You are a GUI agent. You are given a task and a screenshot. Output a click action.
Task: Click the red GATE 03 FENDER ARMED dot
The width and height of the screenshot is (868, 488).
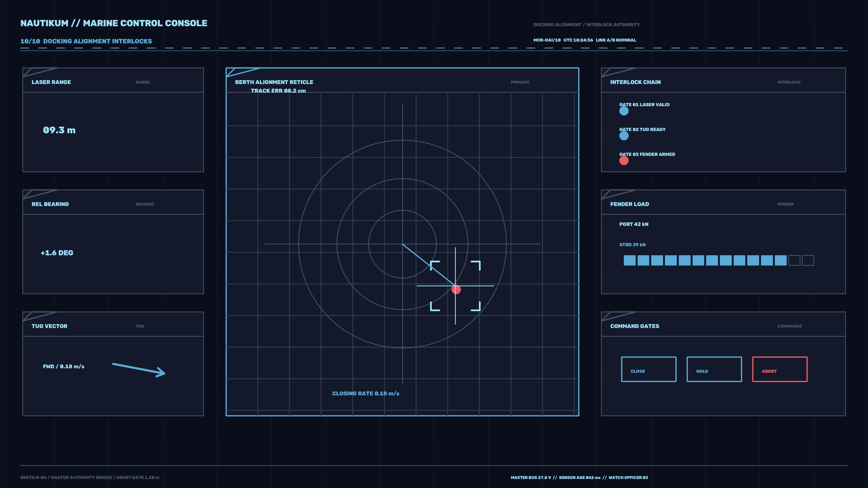coord(624,161)
